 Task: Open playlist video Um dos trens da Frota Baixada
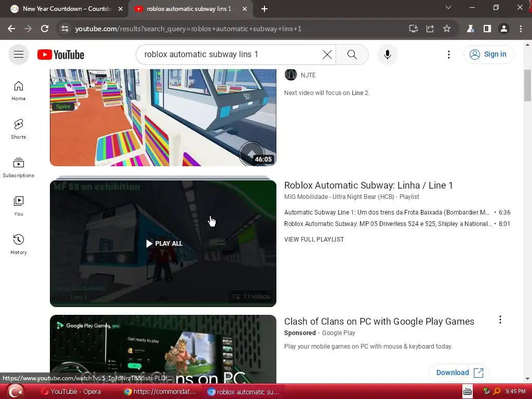point(387,212)
